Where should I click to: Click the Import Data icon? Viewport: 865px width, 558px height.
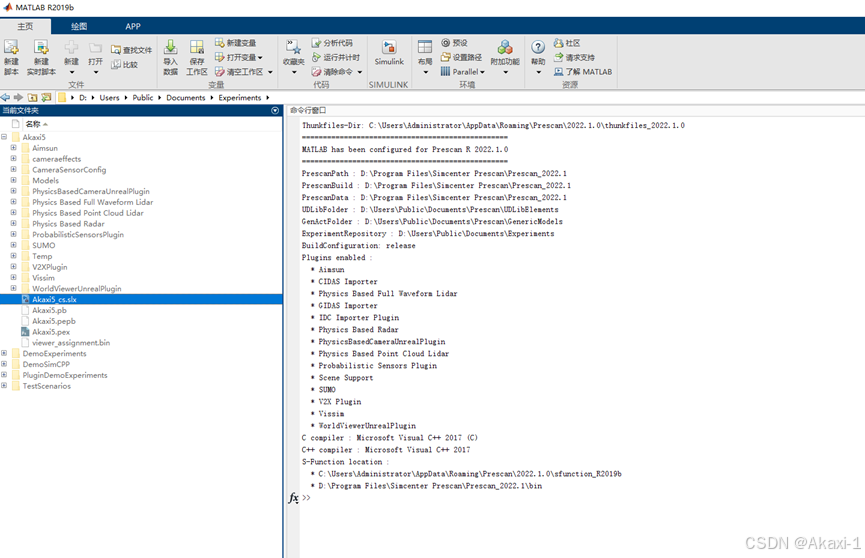170,47
